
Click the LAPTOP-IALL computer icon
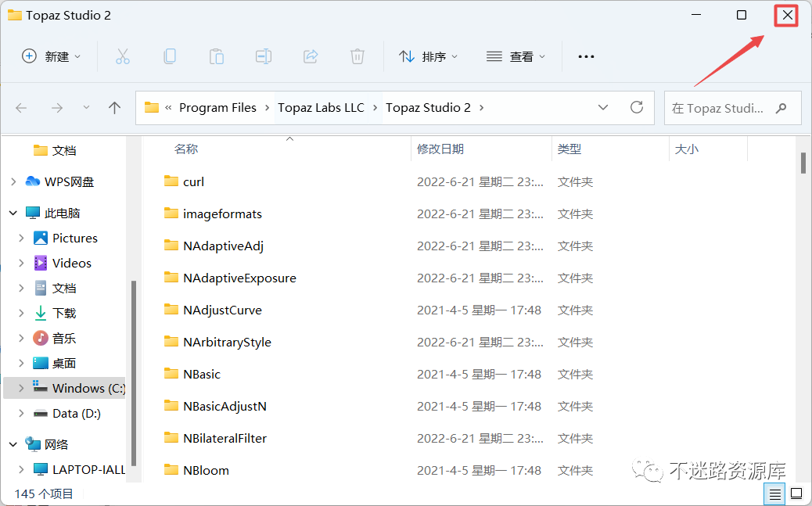tap(41, 469)
